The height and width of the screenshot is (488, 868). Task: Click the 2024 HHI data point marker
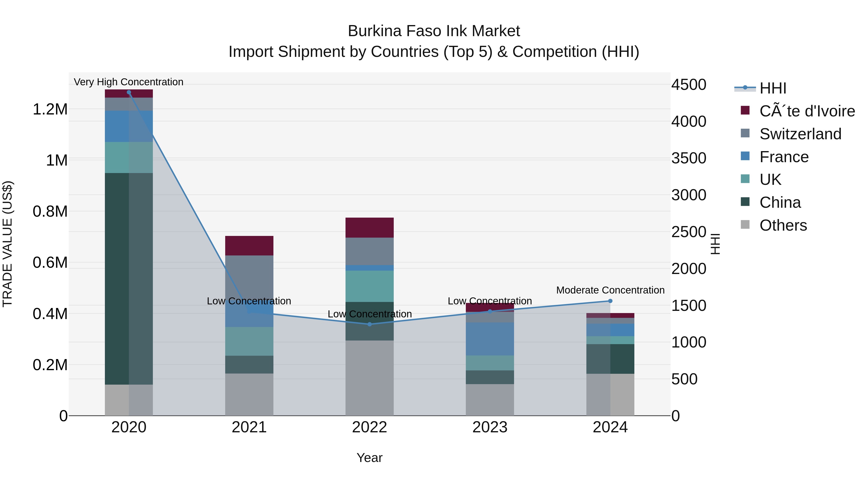[610, 301]
